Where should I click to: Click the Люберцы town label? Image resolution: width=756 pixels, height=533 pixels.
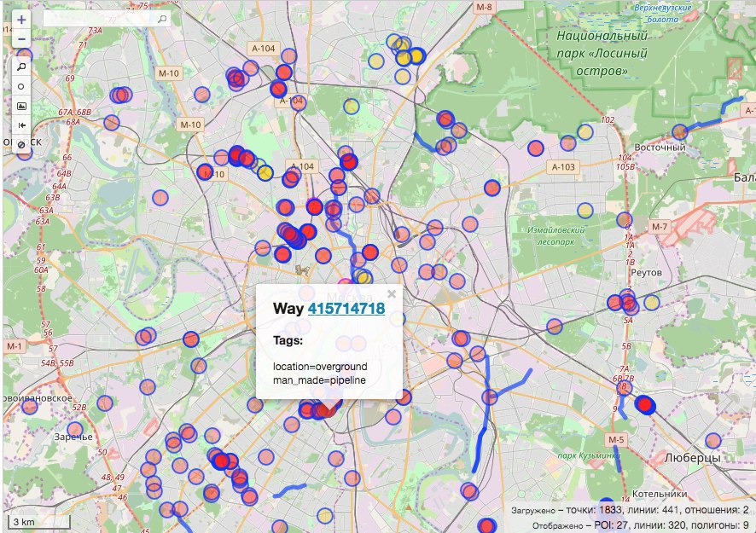692,458
